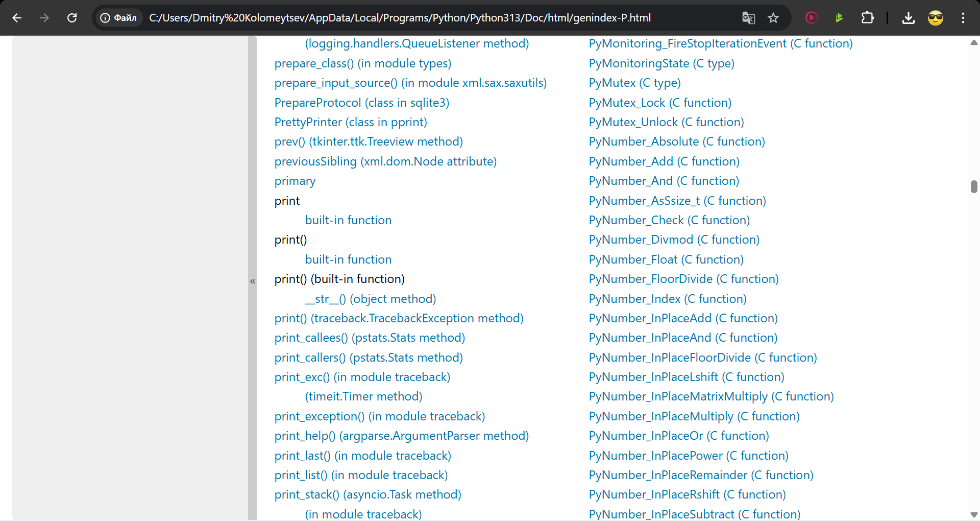980x521 pixels.
Task: Open the print_exc() traceback module link
Action: [362, 377]
